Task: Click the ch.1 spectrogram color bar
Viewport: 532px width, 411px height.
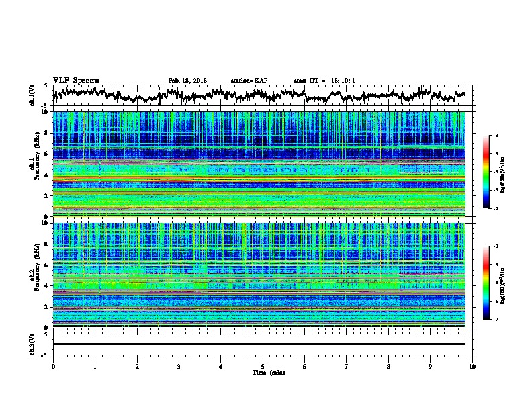Action: tap(486, 172)
